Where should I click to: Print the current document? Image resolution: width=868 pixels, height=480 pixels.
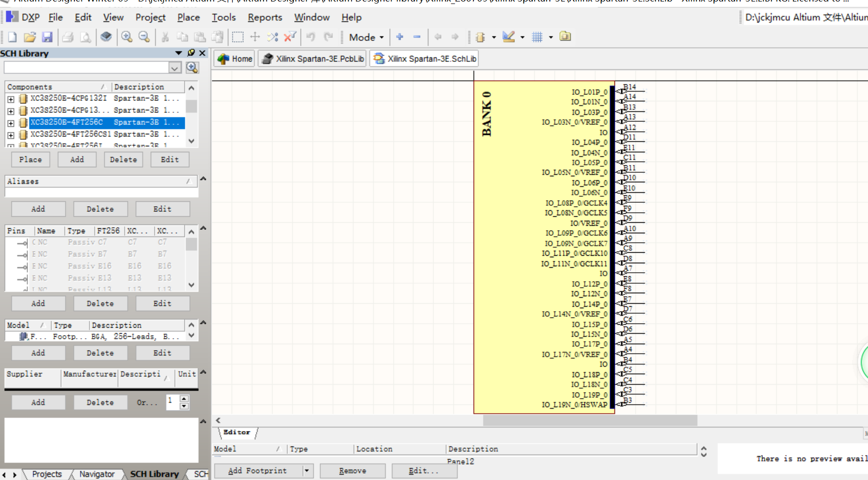tap(68, 37)
